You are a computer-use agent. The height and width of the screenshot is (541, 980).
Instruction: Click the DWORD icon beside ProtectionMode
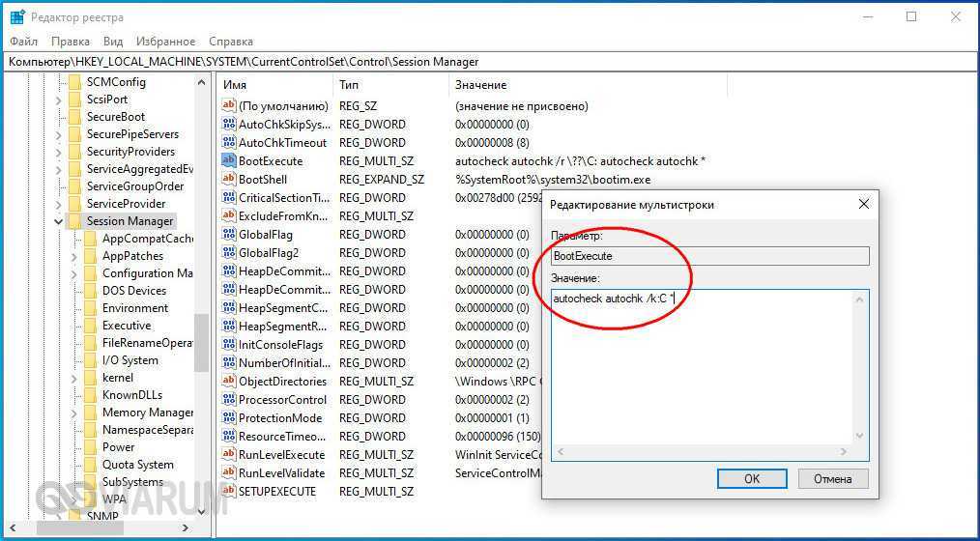click(x=229, y=418)
